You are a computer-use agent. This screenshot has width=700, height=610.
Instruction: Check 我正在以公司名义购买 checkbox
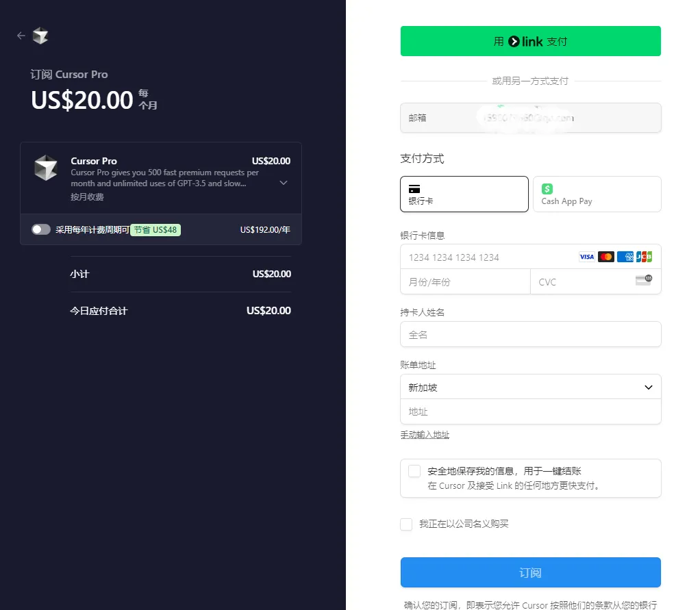pyautogui.click(x=406, y=524)
